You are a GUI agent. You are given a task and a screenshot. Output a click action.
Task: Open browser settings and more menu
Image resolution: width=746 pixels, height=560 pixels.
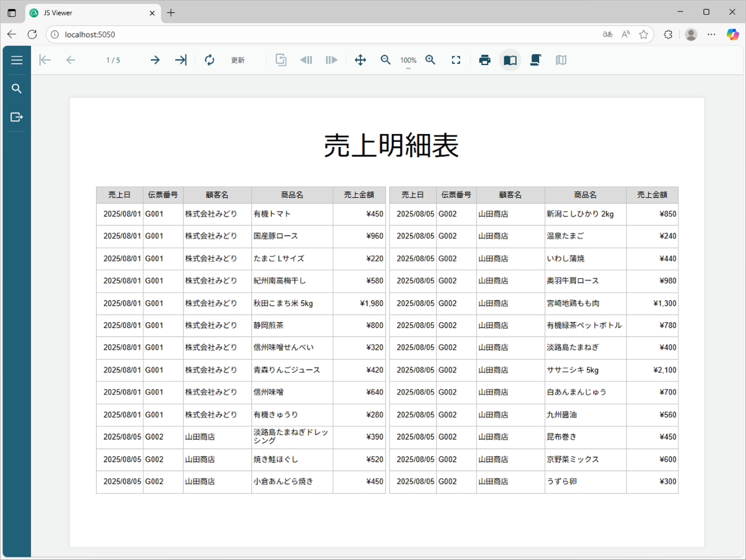pos(711,35)
